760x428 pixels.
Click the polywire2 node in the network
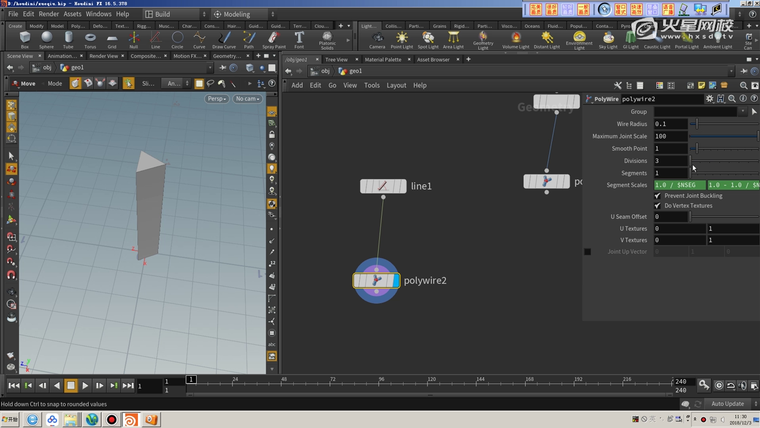coord(377,281)
